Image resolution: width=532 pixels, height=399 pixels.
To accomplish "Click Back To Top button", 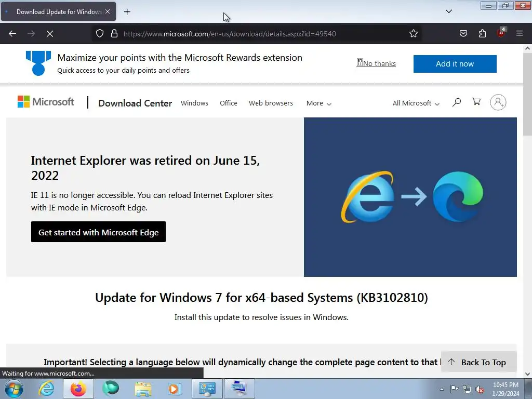I will tap(478, 362).
